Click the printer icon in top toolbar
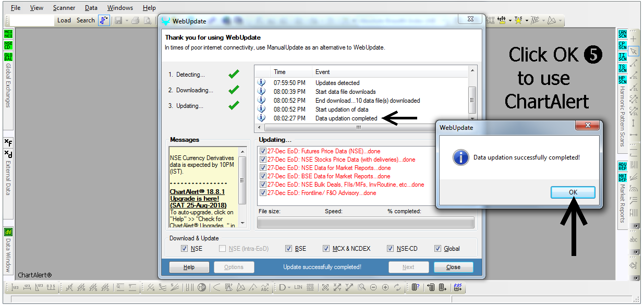The image size is (644, 305). tap(136, 20)
